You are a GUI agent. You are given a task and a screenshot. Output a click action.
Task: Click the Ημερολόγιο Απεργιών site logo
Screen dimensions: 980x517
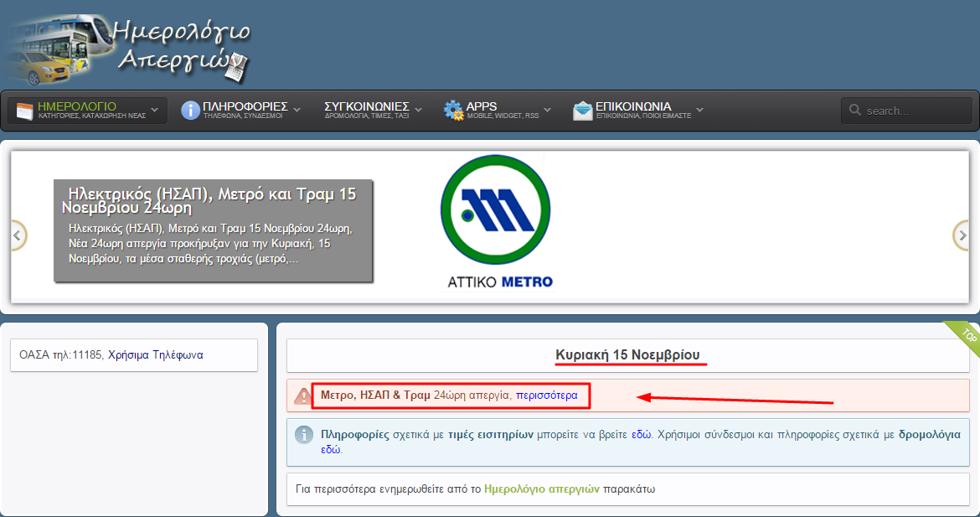point(129,50)
